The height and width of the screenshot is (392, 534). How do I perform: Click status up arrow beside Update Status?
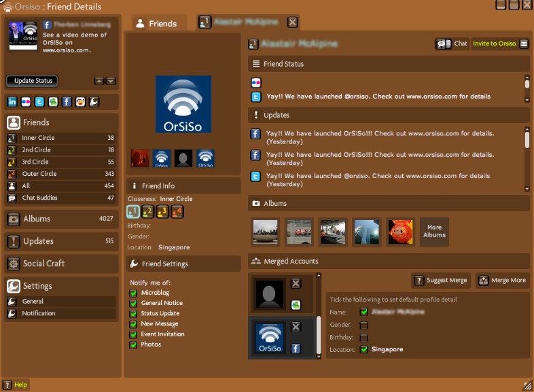99,81
